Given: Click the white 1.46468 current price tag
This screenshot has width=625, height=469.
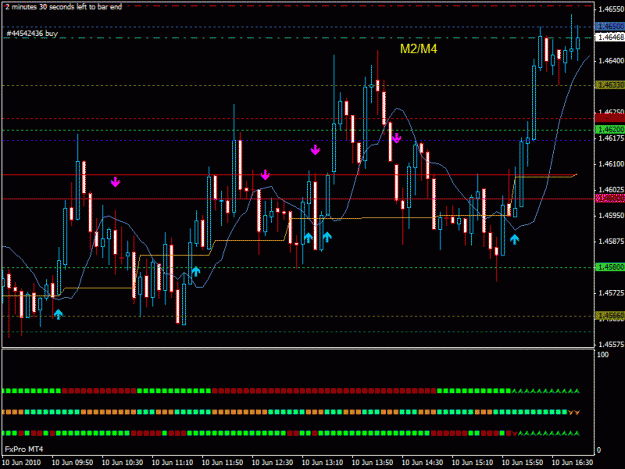Looking at the screenshot, I should [x=610, y=37].
